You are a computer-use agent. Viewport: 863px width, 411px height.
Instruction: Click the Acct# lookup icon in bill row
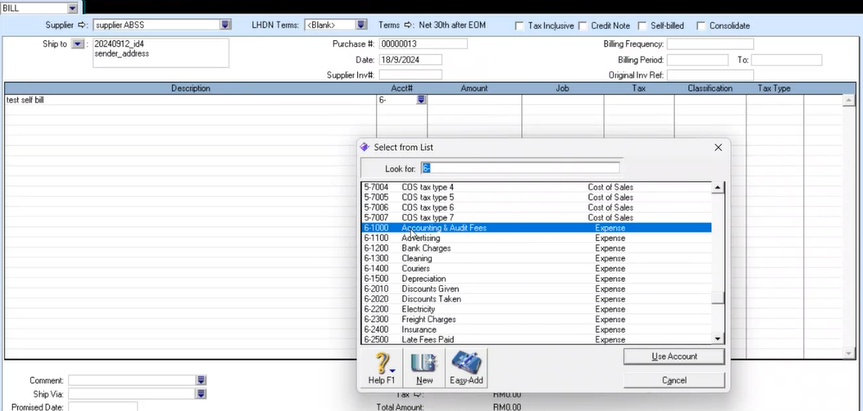421,100
